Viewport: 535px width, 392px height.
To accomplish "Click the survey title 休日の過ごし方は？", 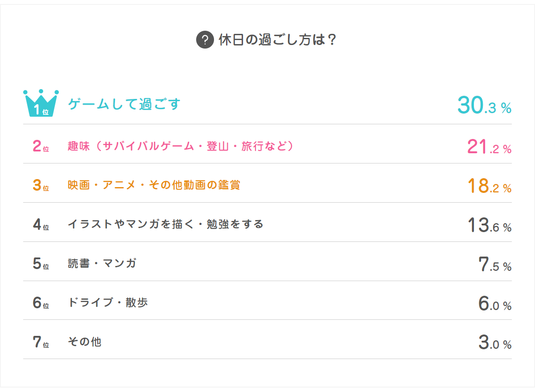I will (x=277, y=40).
